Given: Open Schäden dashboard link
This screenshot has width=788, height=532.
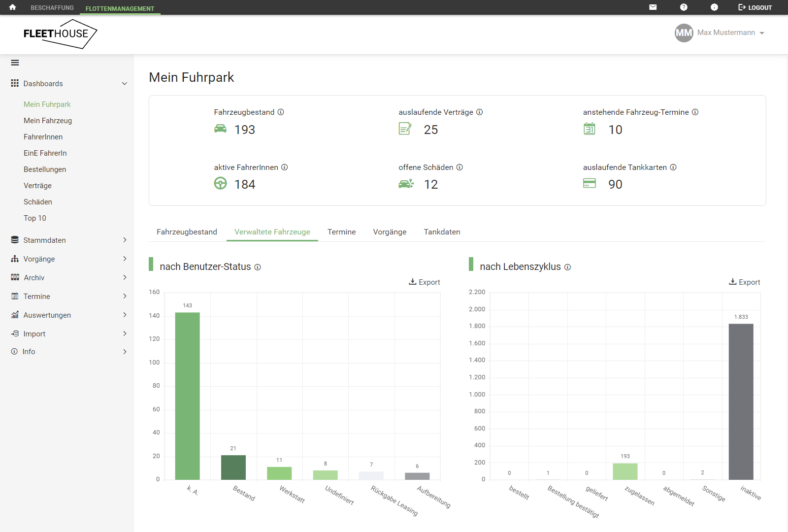Looking at the screenshot, I should pyautogui.click(x=38, y=202).
